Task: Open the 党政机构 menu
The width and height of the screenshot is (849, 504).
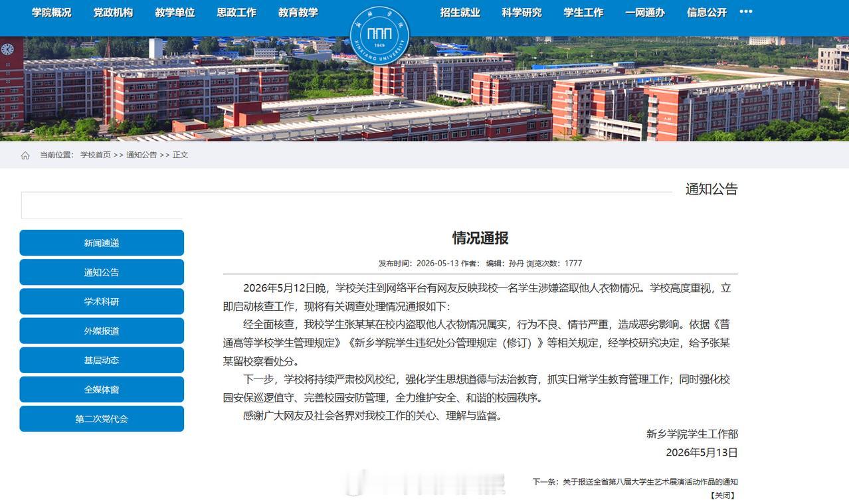Action: 113,12
